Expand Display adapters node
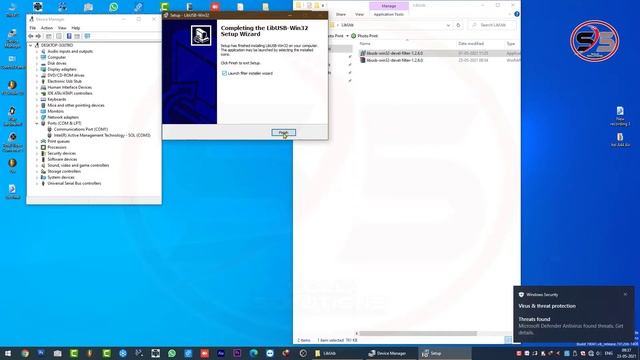This screenshot has width=640, height=360. tap(37, 69)
